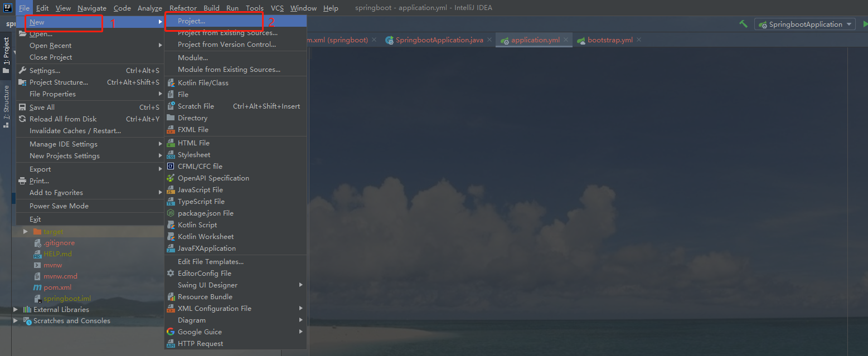Open the 7: Structure tool window tab
This screenshot has width=868, height=356.
click(x=6, y=106)
